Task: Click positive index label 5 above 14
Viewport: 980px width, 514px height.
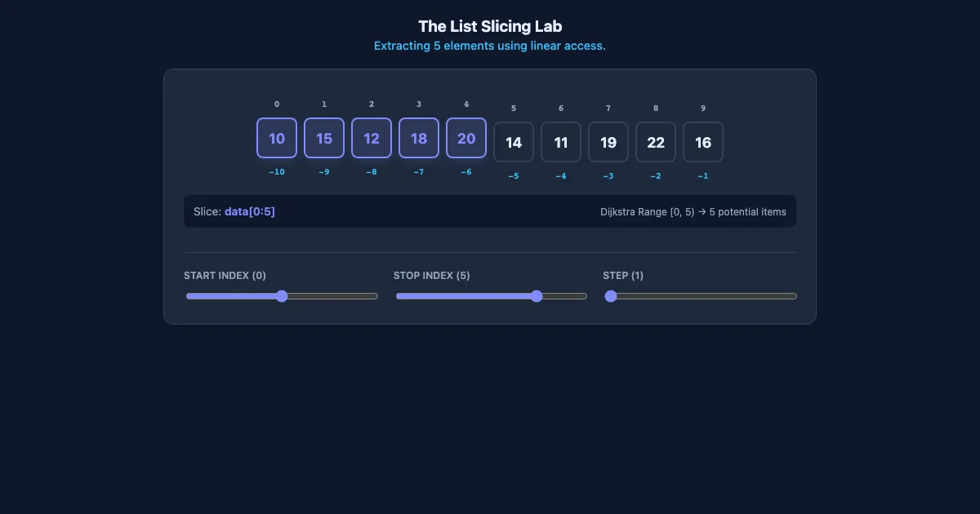Action: click(x=514, y=108)
